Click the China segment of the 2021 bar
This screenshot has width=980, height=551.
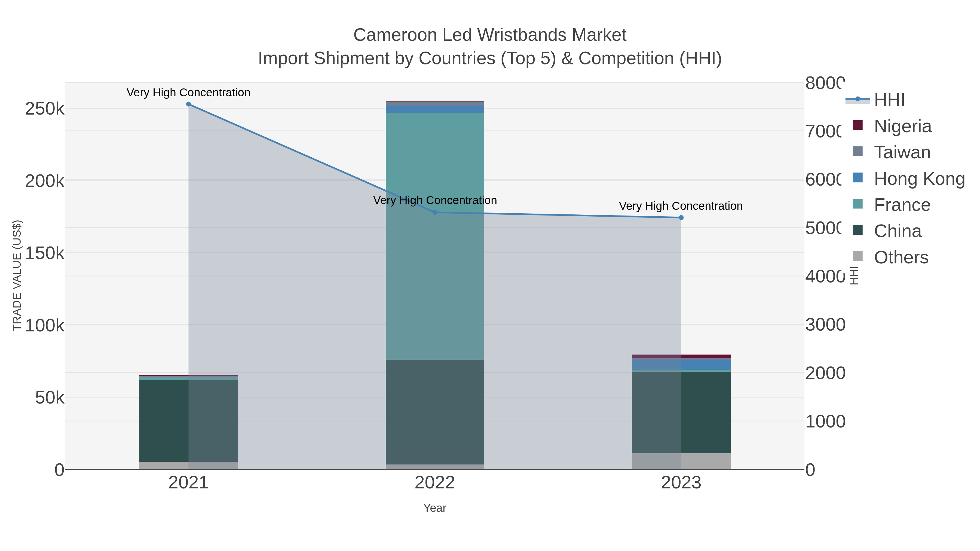click(x=188, y=421)
